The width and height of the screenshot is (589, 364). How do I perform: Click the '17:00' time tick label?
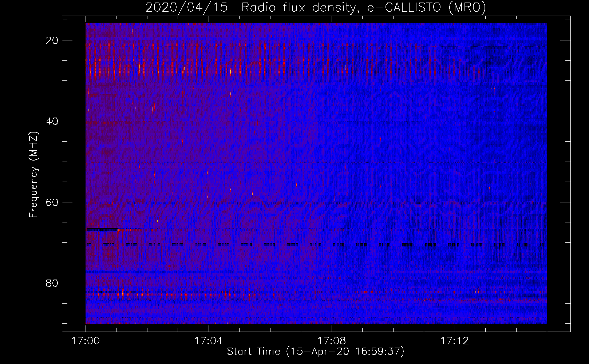click(x=86, y=341)
